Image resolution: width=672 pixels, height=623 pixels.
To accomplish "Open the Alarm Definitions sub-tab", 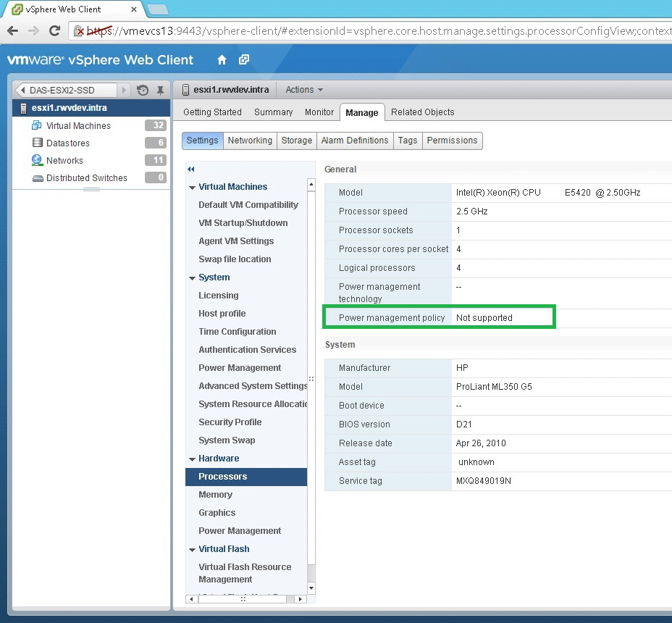I will 355,141.
